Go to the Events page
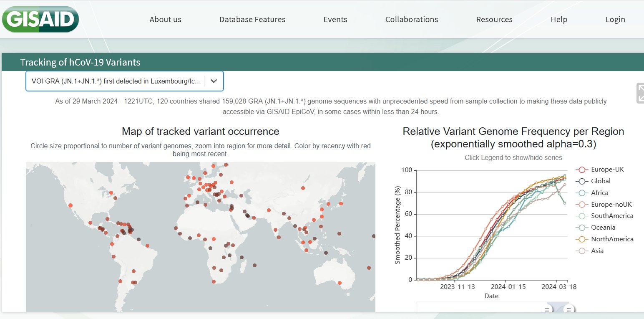 pos(335,20)
